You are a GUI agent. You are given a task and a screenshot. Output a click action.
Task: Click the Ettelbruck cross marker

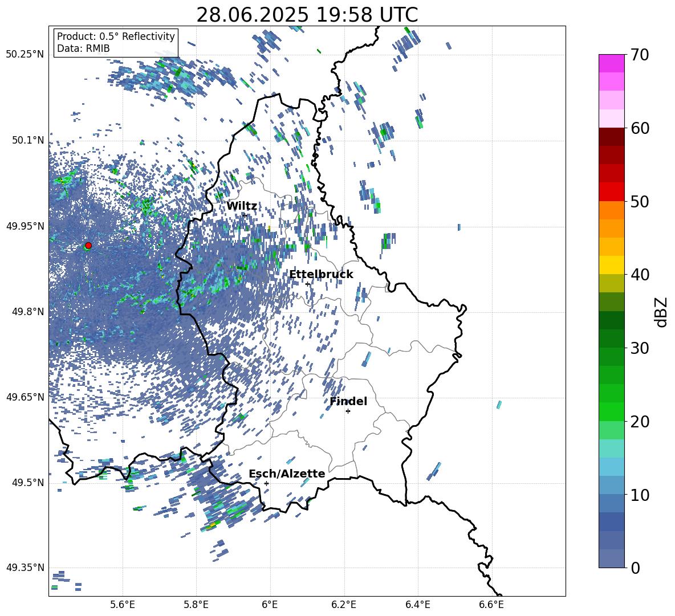click(307, 284)
